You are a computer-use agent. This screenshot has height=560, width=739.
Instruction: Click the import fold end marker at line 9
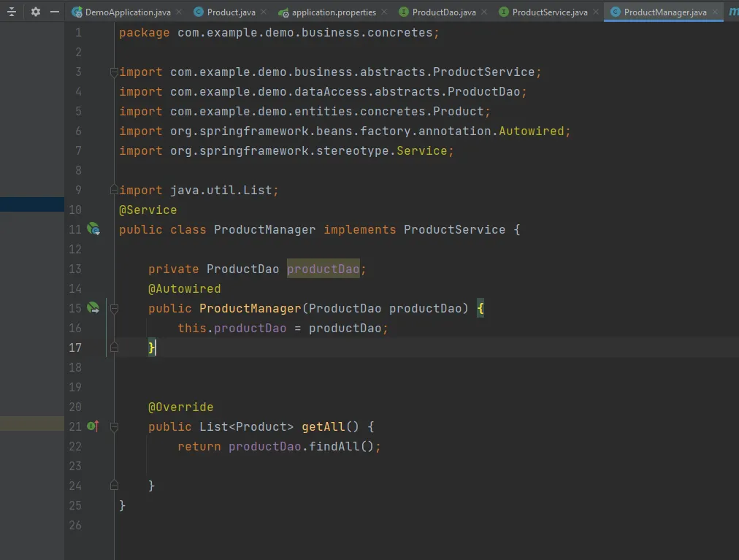[114, 190]
